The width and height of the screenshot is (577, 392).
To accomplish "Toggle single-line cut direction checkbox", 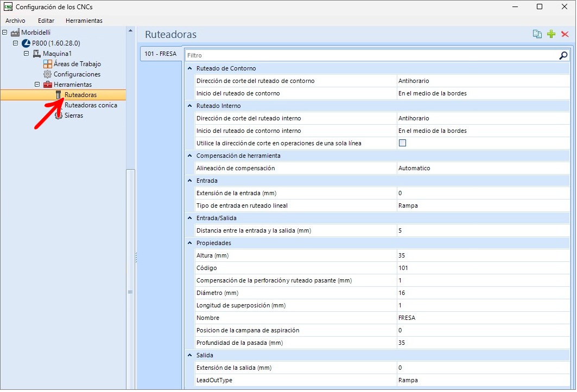I will point(403,143).
